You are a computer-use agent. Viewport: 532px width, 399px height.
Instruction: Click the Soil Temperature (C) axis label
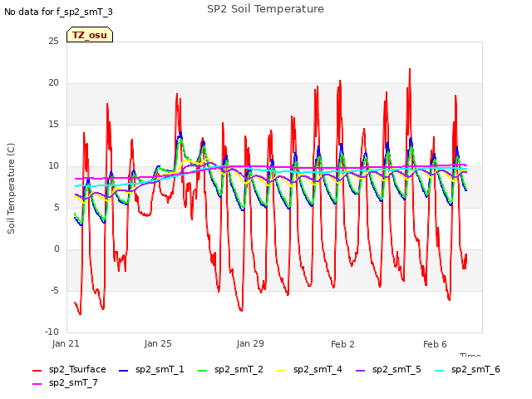pyautogui.click(x=11, y=189)
